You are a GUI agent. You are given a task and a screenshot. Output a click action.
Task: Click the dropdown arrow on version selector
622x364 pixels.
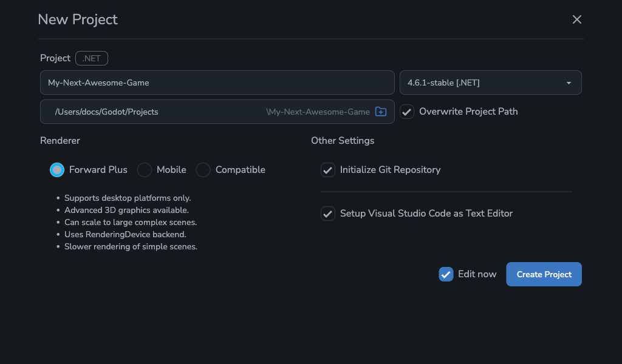coord(569,83)
